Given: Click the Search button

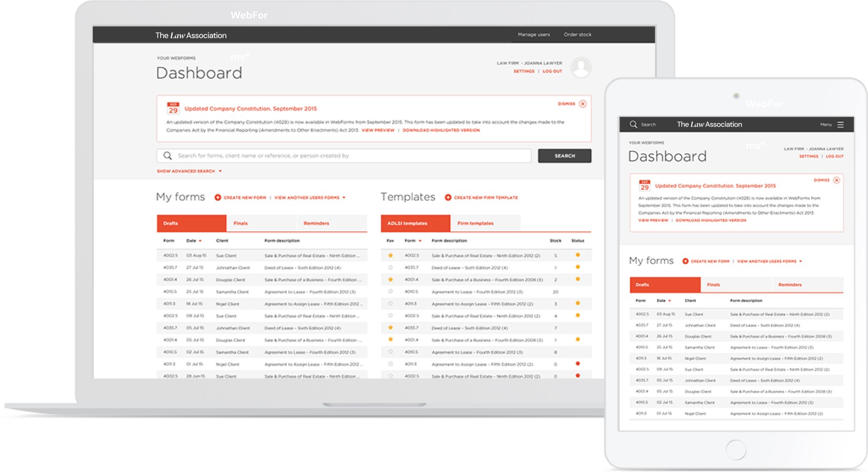Looking at the screenshot, I should coord(564,155).
